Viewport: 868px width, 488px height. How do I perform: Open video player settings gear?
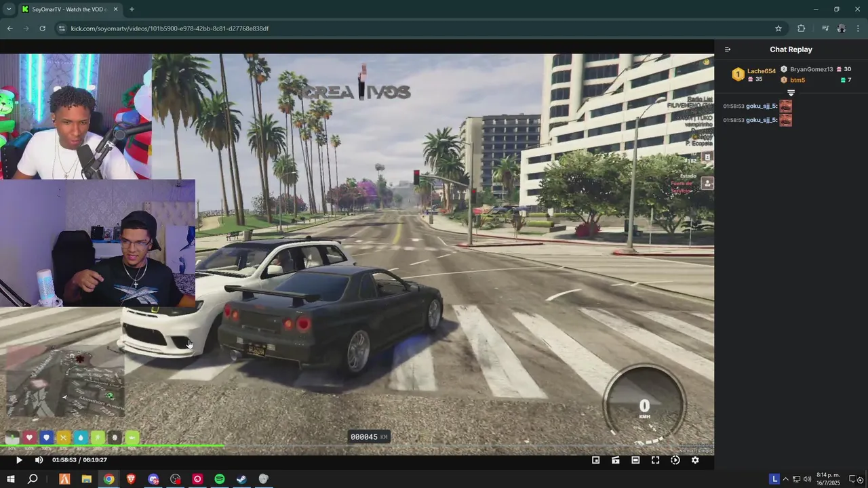pos(695,460)
